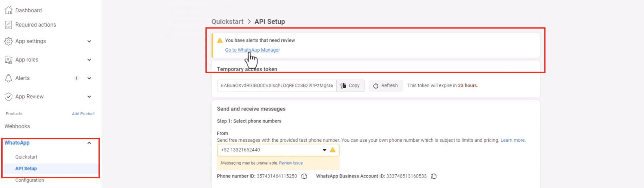Select API Setup in the sidebar
644x188 pixels.
click(x=26, y=169)
